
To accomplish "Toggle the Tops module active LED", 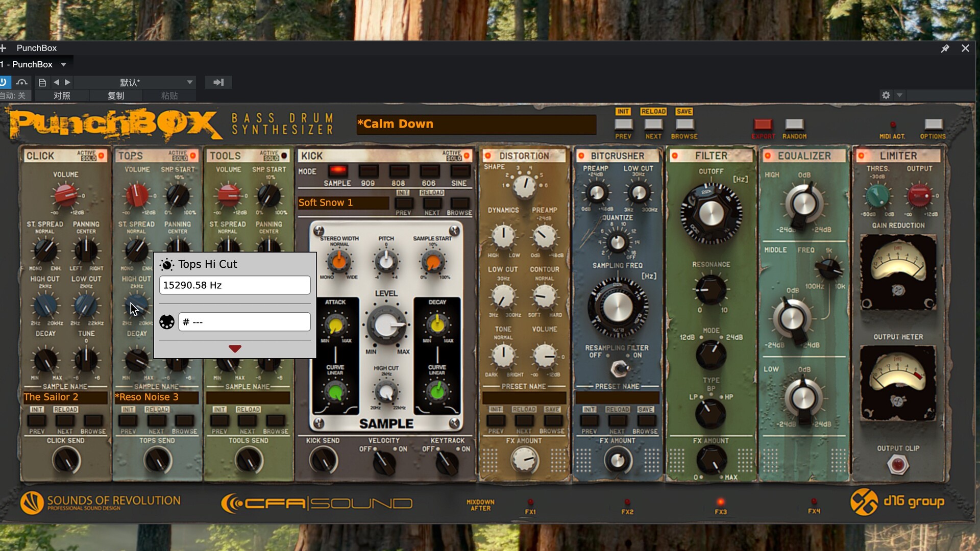I will pyautogui.click(x=193, y=156).
